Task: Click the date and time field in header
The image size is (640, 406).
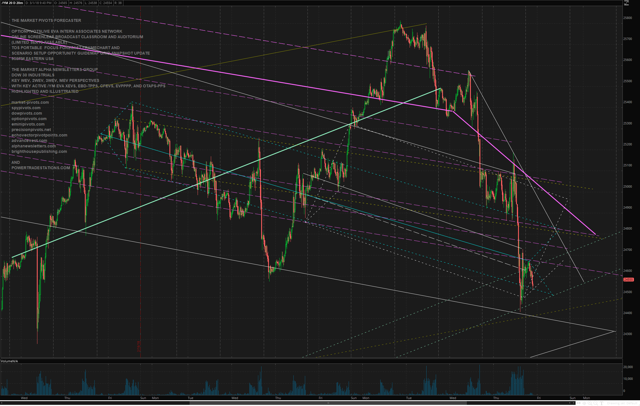Action: coord(38,2)
